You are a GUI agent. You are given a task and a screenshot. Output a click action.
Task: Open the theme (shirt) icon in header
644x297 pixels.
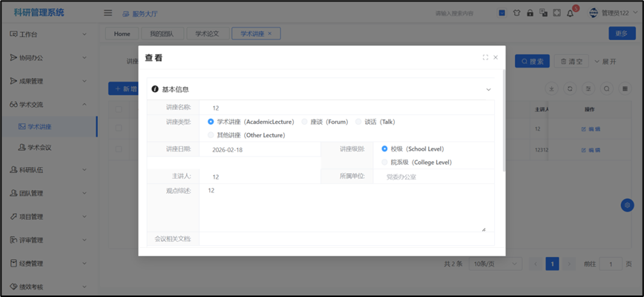tap(517, 13)
